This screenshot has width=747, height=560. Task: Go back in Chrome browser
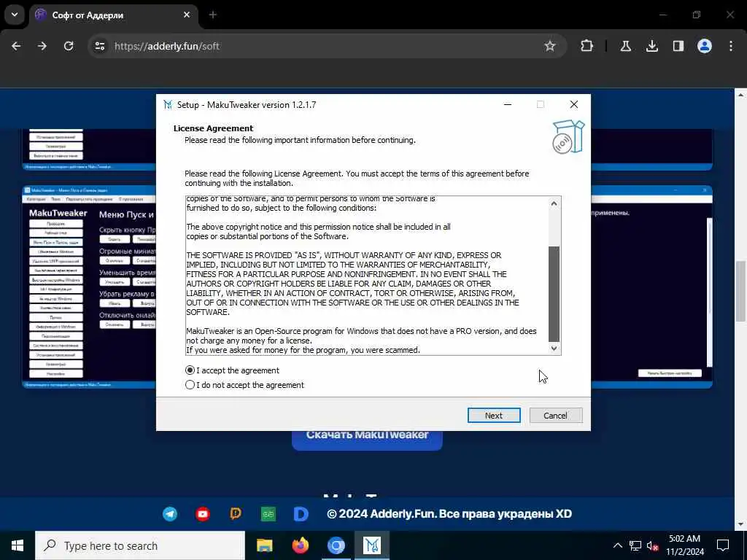click(16, 46)
